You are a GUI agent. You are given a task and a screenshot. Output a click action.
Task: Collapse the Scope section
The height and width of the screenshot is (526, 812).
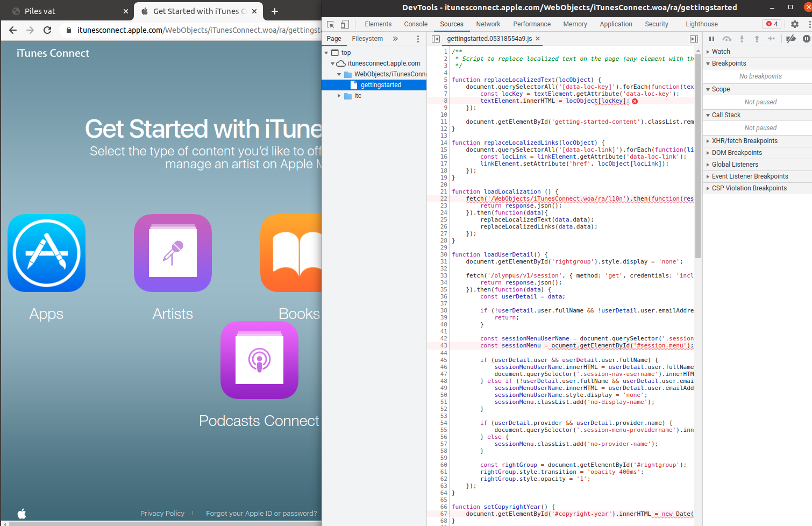(x=757, y=89)
